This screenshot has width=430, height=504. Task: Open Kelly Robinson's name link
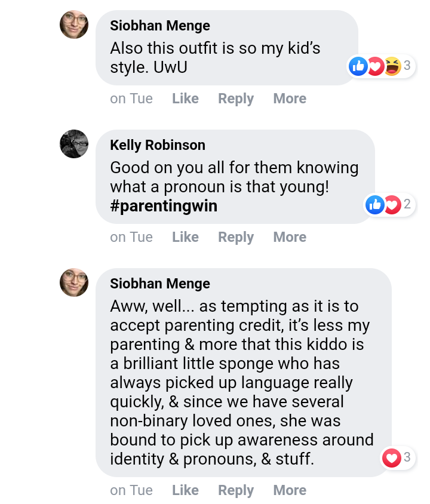(x=158, y=145)
